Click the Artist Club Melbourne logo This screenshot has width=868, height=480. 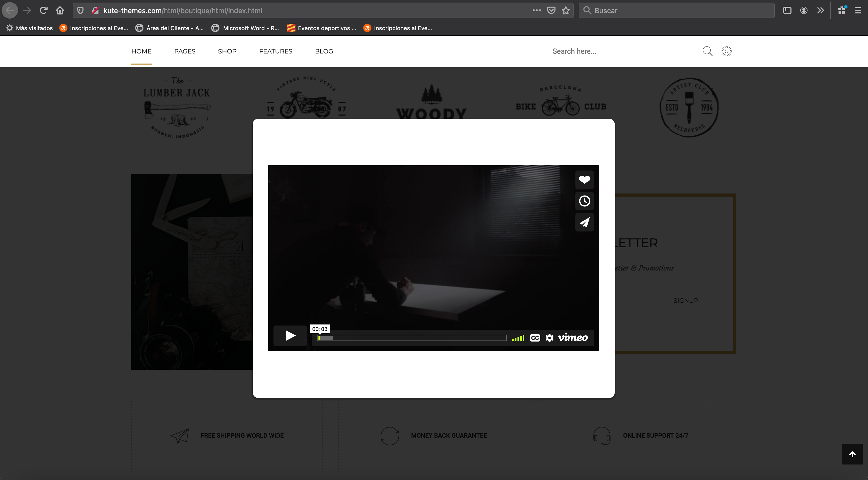point(689,107)
